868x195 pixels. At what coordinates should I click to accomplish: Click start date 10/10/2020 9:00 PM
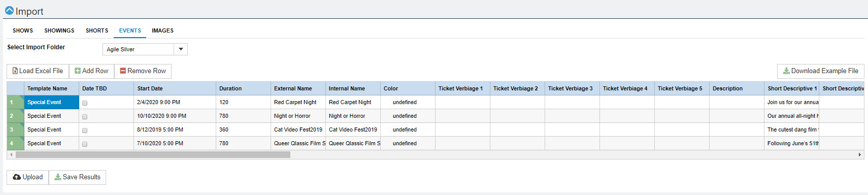pyautogui.click(x=175, y=116)
